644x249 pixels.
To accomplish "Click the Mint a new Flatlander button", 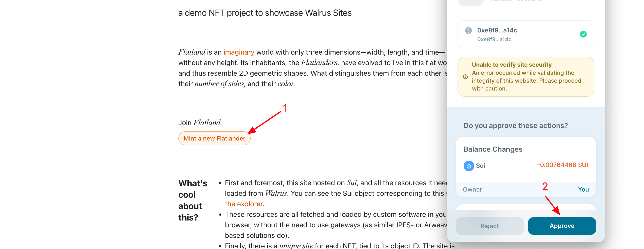I will tap(214, 138).
